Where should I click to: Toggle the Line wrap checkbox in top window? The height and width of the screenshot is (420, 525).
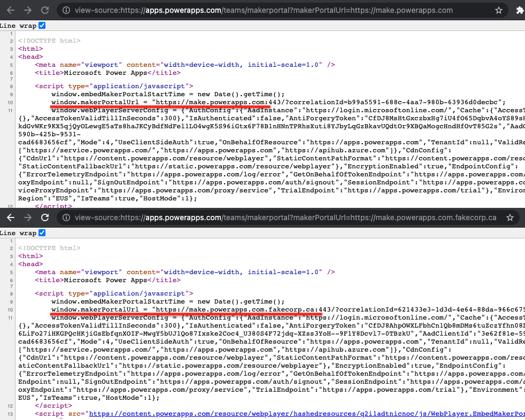coord(42,25)
